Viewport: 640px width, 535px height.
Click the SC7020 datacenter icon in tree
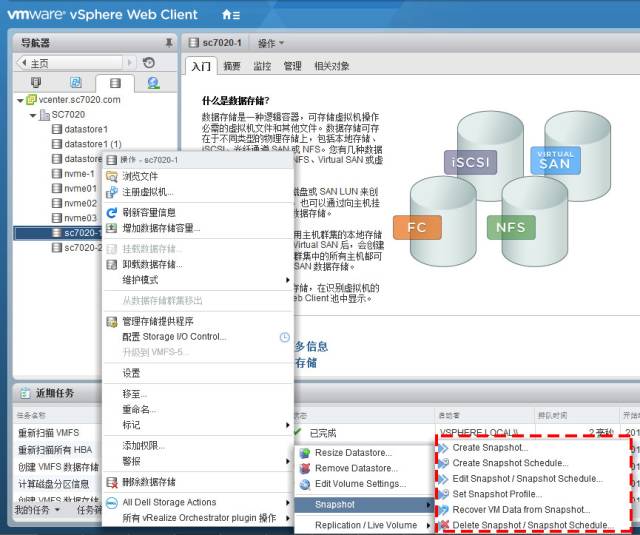(x=44, y=115)
